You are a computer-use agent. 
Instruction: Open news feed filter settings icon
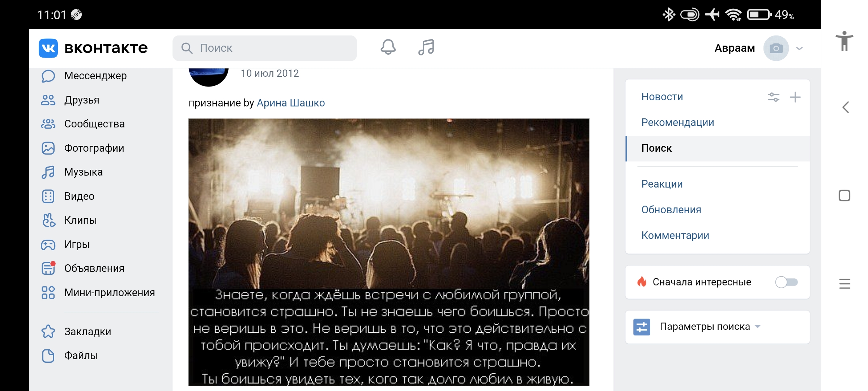tap(774, 97)
